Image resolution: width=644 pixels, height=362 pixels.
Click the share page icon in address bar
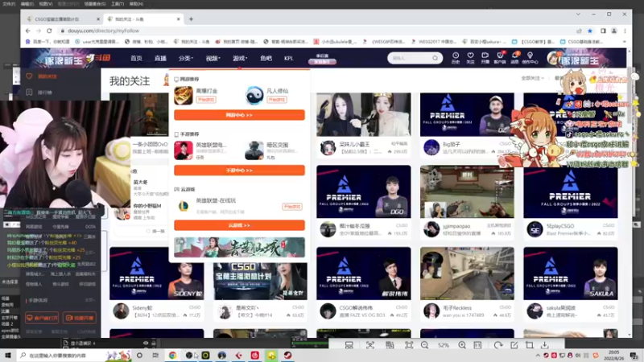[x=579, y=31]
